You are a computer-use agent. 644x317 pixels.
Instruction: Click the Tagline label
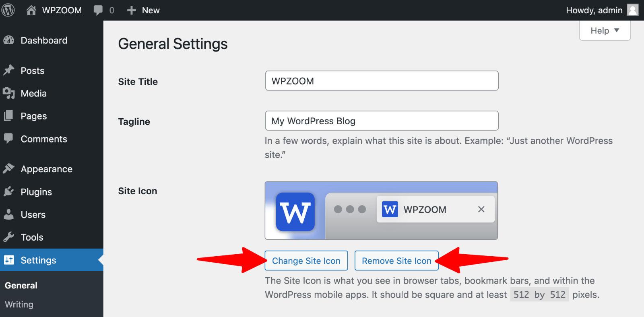134,122
